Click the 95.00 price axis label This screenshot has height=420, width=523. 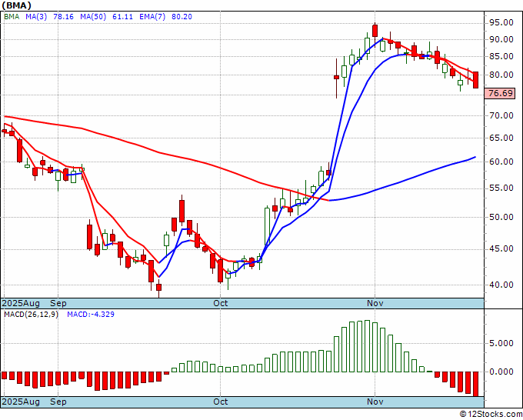pyautogui.click(x=501, y=22)
